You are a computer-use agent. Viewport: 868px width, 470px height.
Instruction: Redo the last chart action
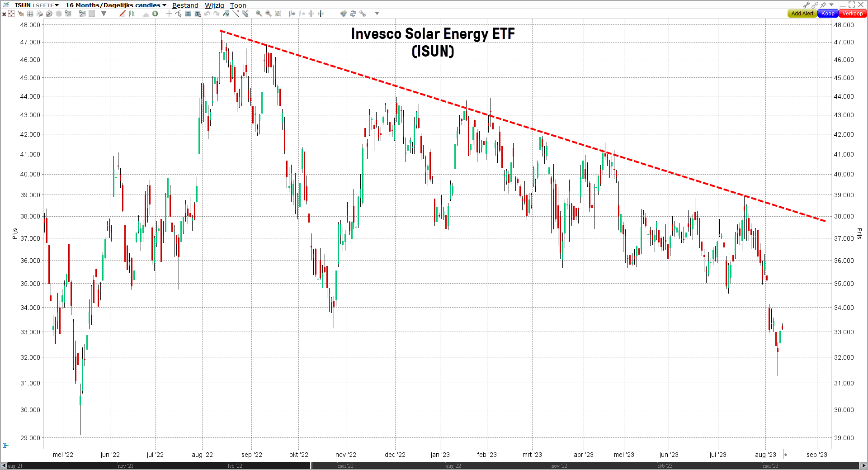point(217,14)
